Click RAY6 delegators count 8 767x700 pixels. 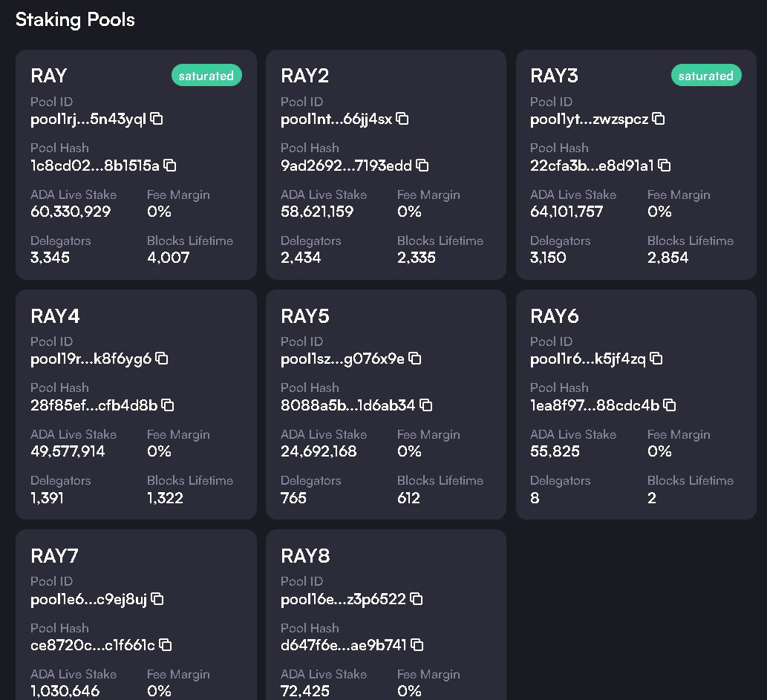point(535,497)
